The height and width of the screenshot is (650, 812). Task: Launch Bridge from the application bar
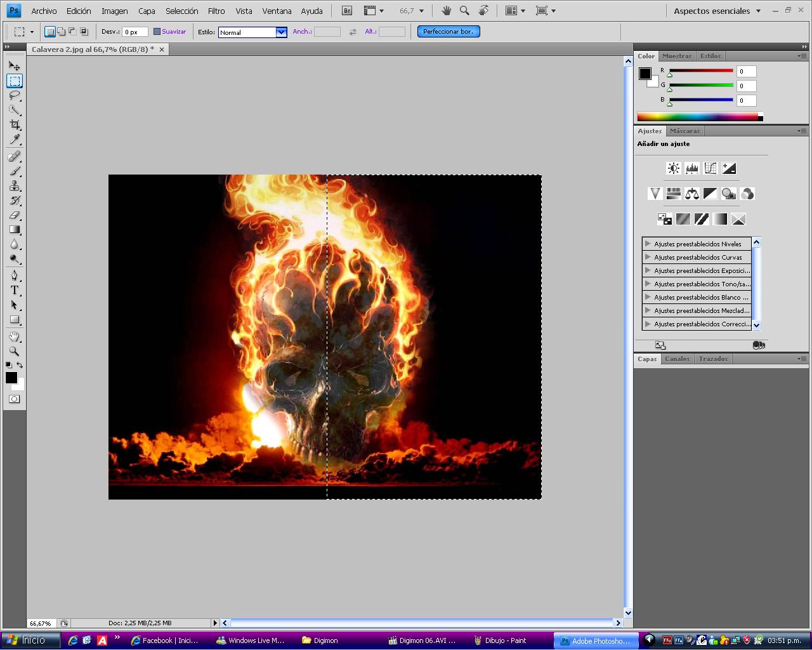pos(347,11)
